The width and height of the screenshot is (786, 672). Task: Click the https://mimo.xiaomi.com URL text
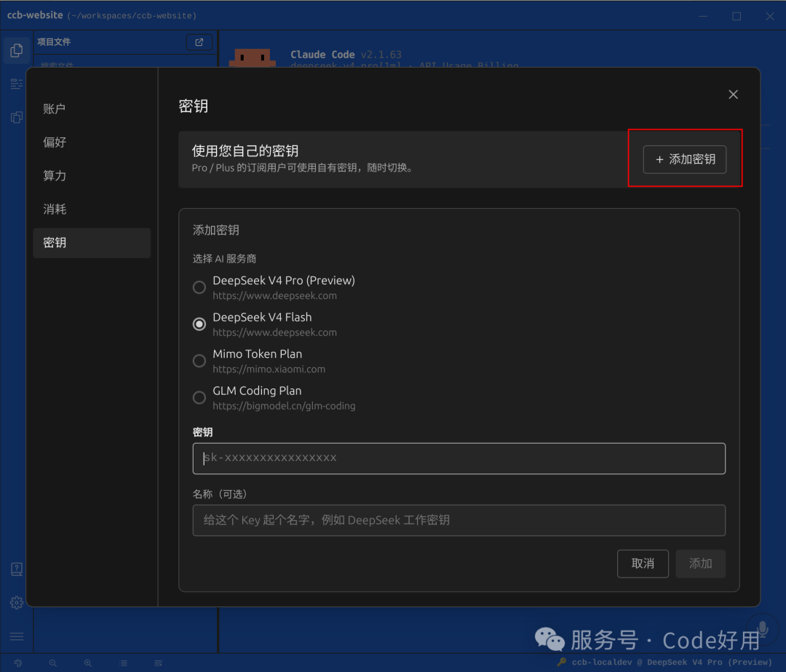pos(269,369)
